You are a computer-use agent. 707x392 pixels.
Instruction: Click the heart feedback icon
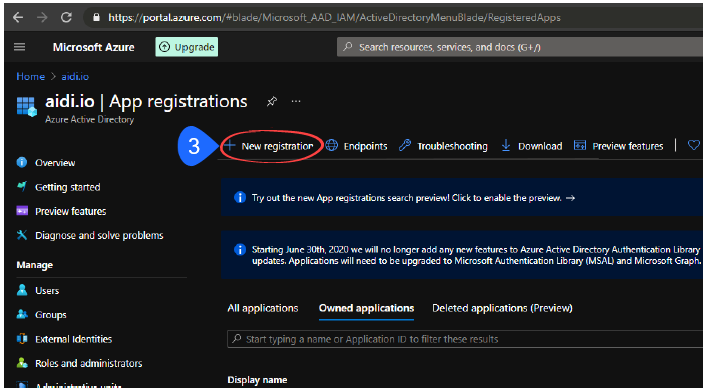693,145
